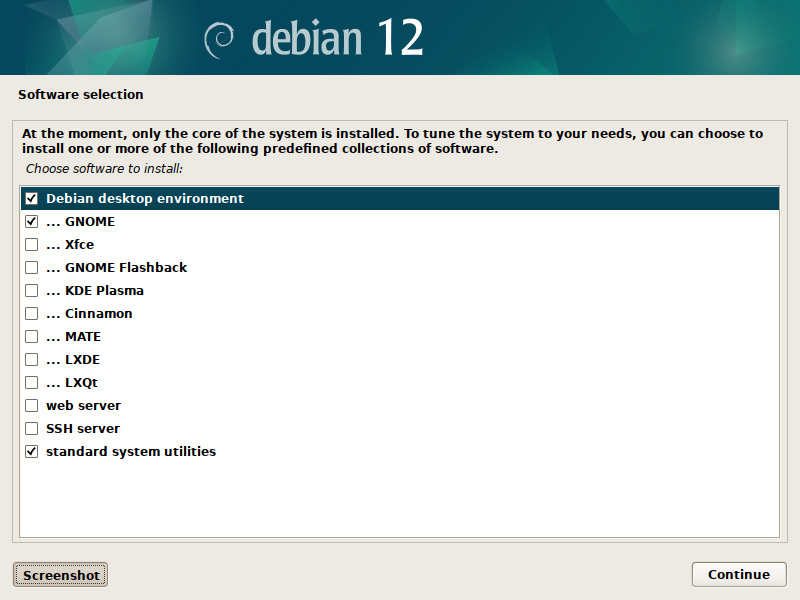Enable the SSH server checkbox
The width and height of the screenshot is (800, 600).
(32, 428)
